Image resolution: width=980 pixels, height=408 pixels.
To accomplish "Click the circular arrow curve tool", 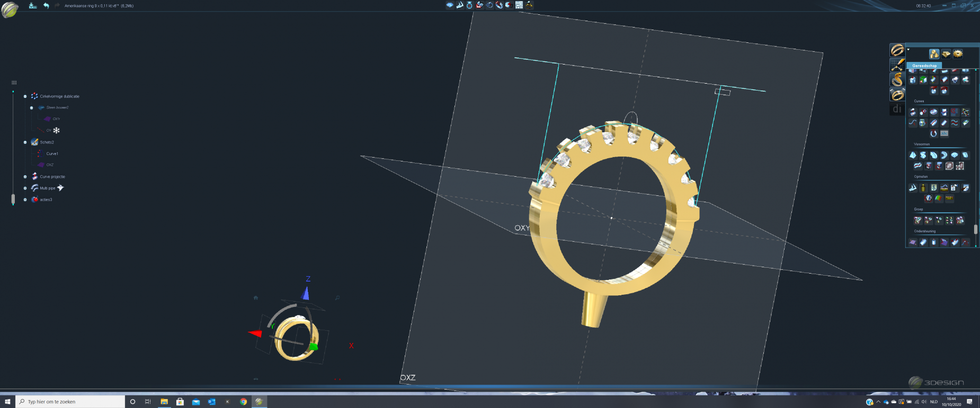I will coord(933,133).
